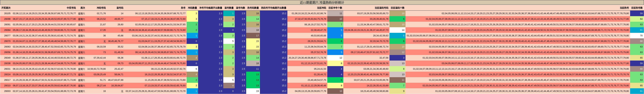Click the 周次 column header
Viewport: 644px width, 94px height.
pos(83,8)
